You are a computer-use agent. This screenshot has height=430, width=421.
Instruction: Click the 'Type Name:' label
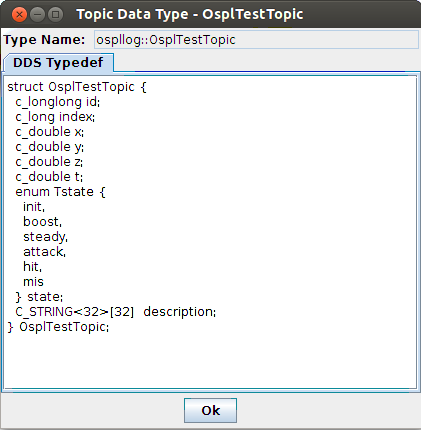[x=44, y=40]
